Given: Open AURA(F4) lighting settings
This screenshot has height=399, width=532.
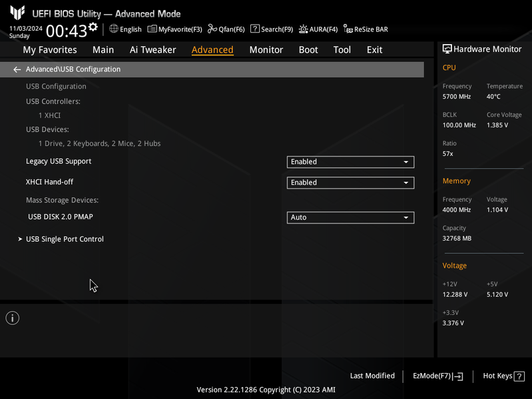Looking at the screenshot, I should [318, 29].
